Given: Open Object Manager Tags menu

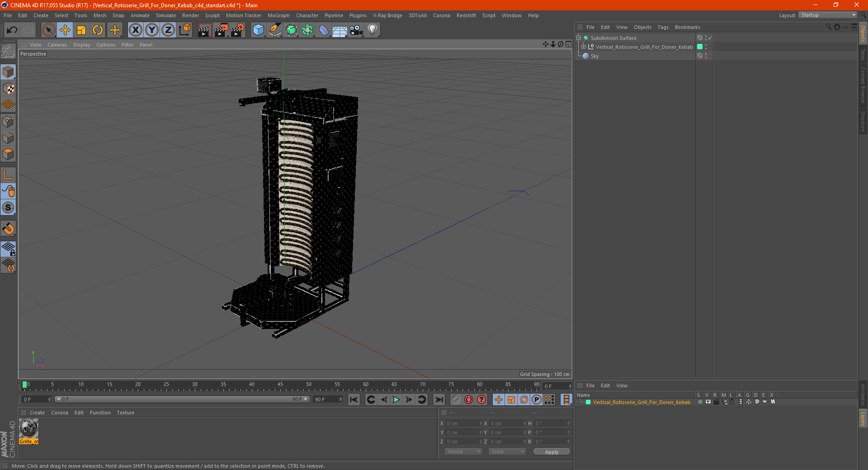Looking at the screenshot, I should click(663, 27).
